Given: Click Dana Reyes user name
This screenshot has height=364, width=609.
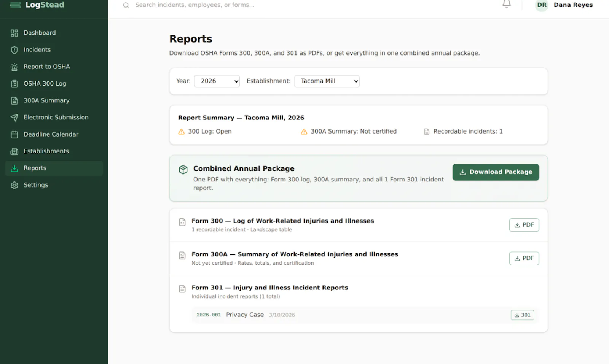Looking at the screenshot, I should coord(573,5).
